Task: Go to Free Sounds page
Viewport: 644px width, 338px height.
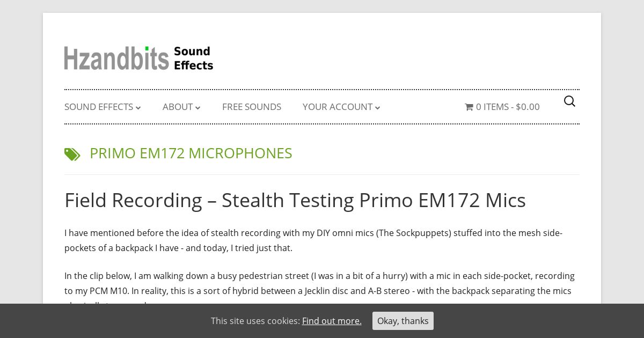Action: tap(252, 107)
